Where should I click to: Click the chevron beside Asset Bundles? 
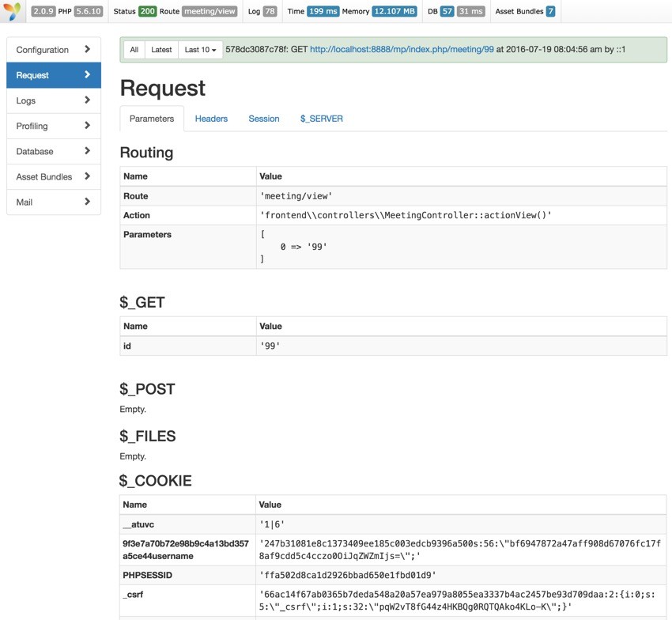click(88, 176)
